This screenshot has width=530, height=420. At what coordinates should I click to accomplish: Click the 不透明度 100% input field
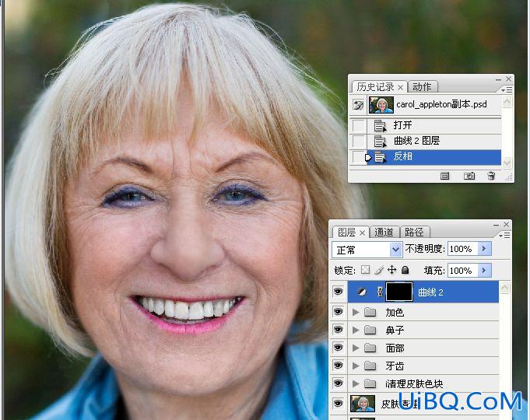pos(463,249)
